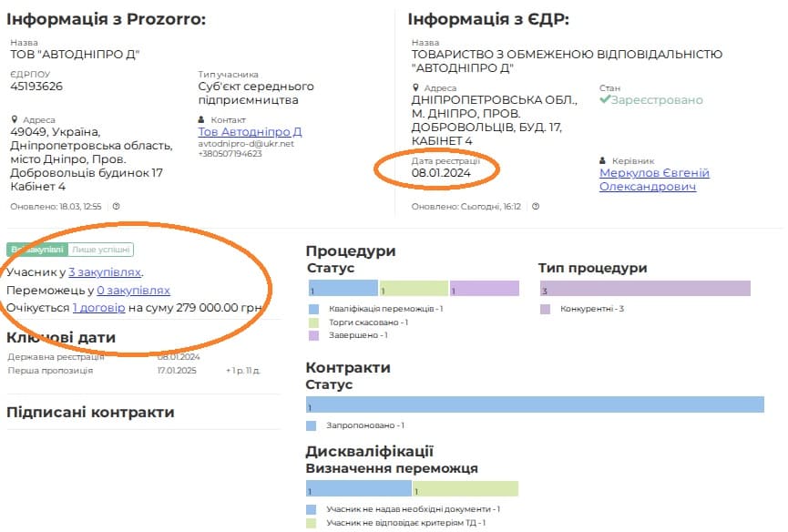Open the '1 договір' pending contract link
The width and height of the screenshot is (788, 532).
coord(98,308)
